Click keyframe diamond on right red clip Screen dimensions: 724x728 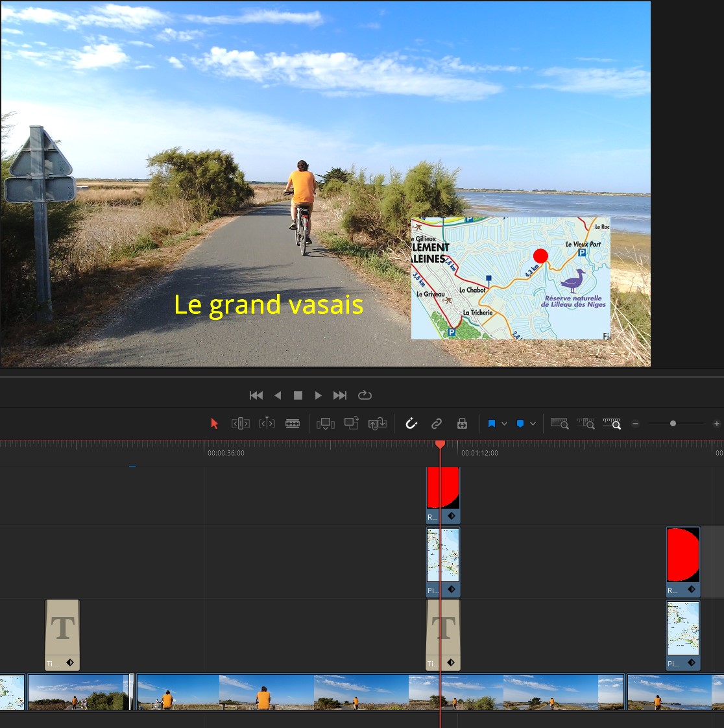692,589
